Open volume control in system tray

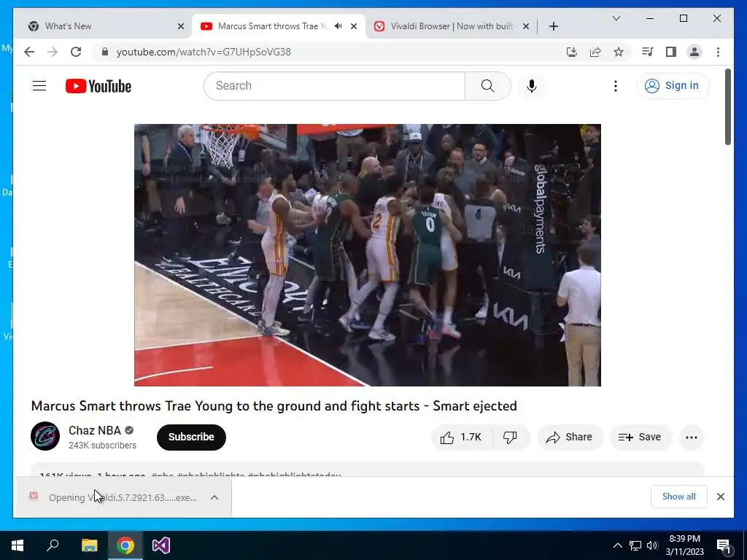652,545
